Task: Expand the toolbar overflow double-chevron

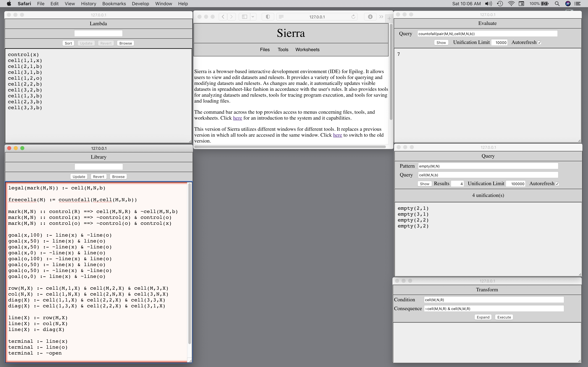Action: pos(381,17)
